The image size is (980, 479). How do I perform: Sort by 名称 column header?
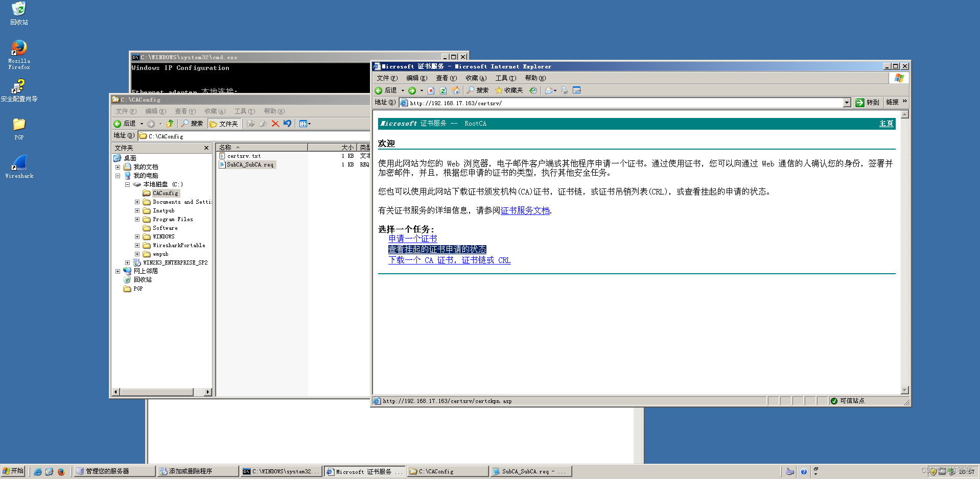pos(262,147)
